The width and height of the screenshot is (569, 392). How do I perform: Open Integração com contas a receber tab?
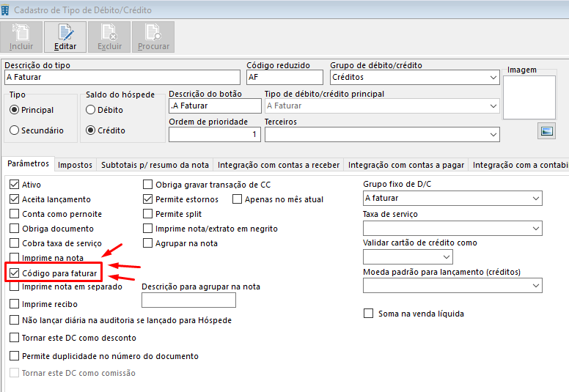pyautogui.click(x=279, y=165)
